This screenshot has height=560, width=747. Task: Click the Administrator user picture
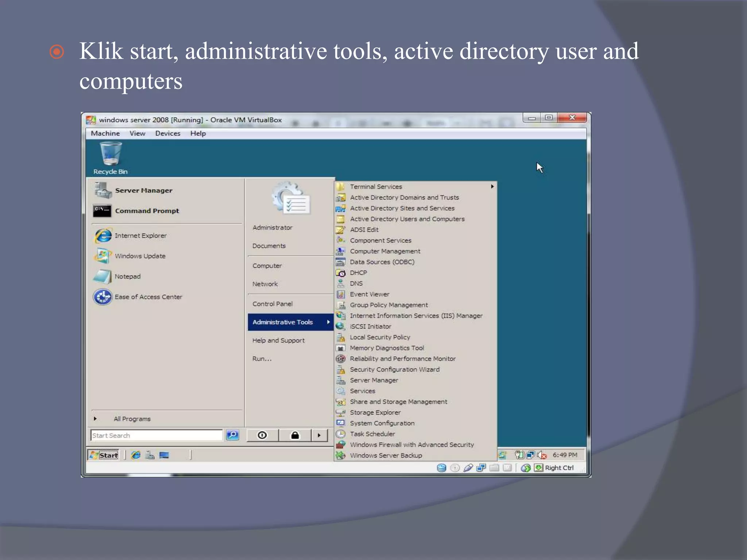coord(290,198)
